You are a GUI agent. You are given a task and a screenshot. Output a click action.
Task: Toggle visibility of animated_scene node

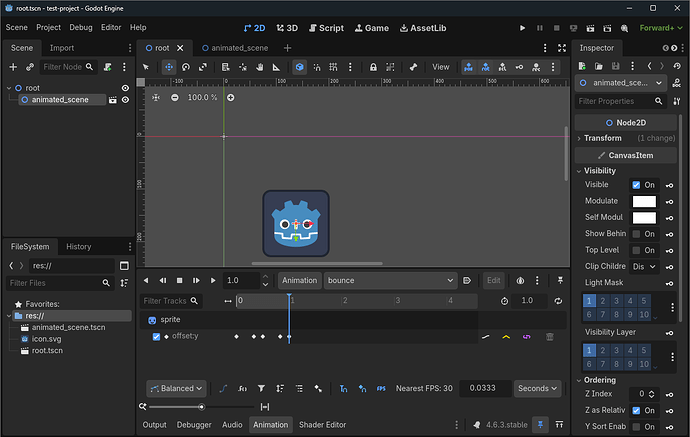pos(125,100)
